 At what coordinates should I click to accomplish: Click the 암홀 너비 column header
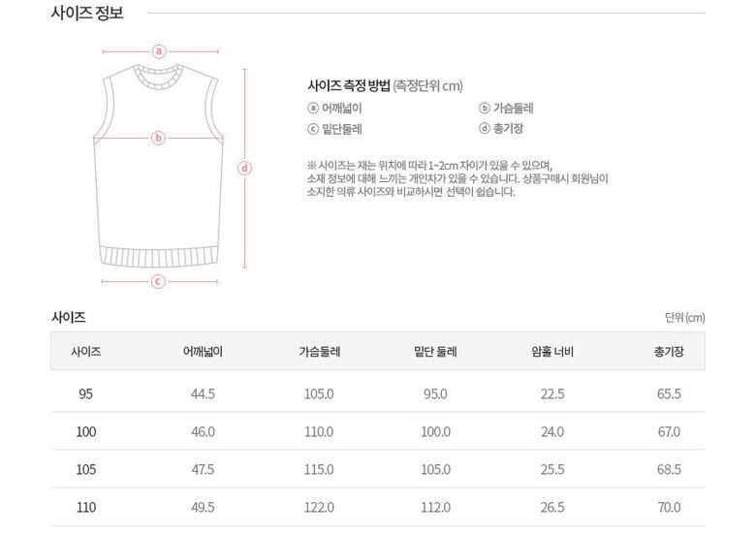pyautogui.click(x=552, y=352)
